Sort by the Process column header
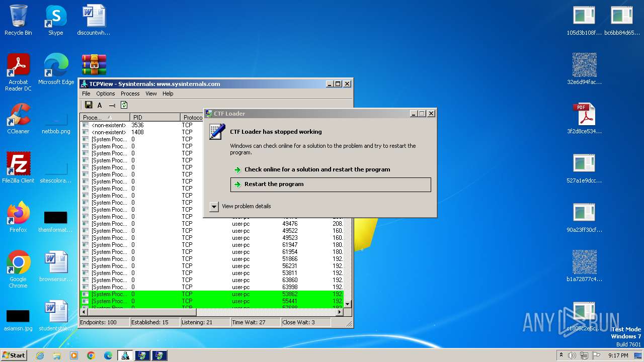 [x=105, y=117]
